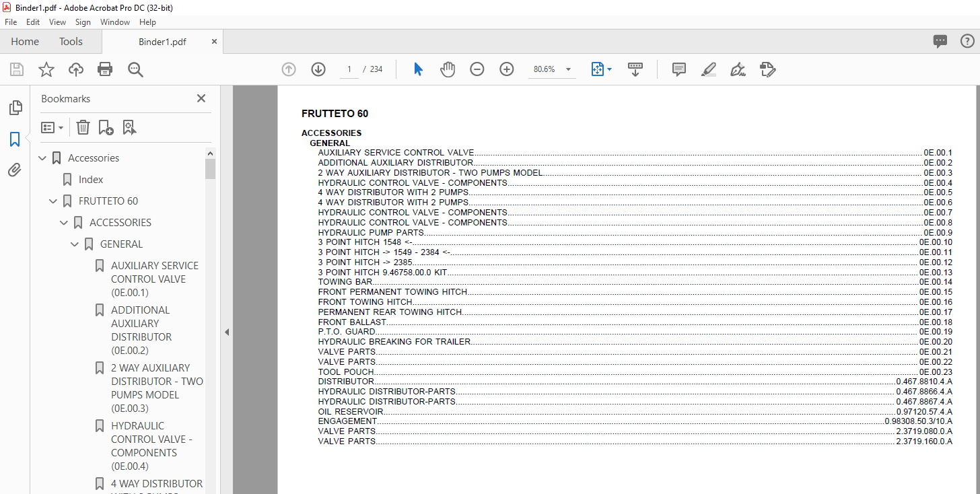Viewport: 980px width, 494px height.
Task: Open the Window menu
Action: [x=115, y=22]
